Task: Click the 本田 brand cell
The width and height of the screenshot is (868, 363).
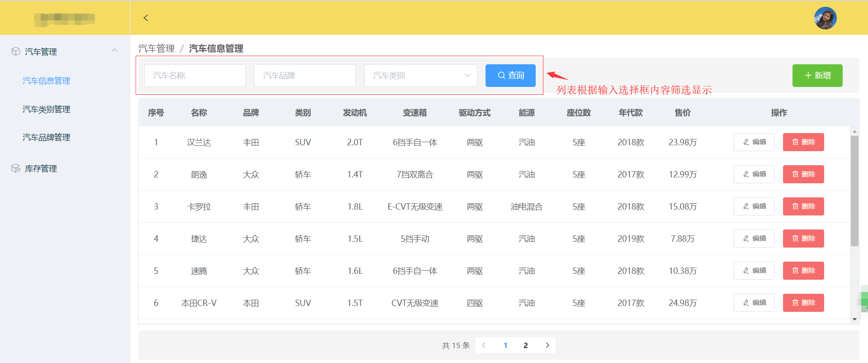Action: (251, 303)
